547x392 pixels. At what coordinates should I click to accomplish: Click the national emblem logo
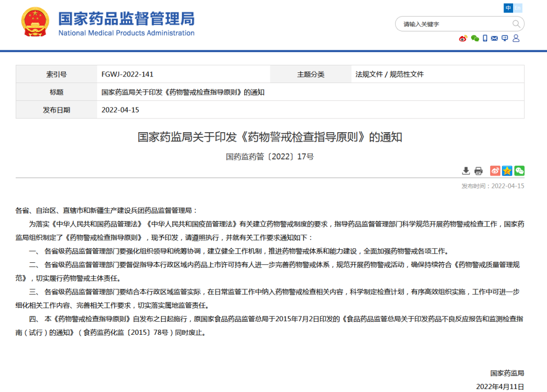[x=35, y=22]
